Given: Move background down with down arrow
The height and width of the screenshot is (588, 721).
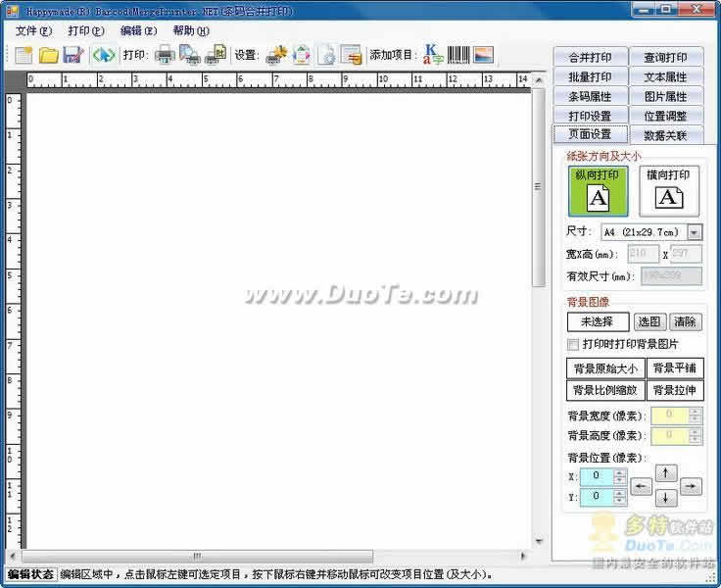Looking at the screenshot, I should click(x=666, y=498).
